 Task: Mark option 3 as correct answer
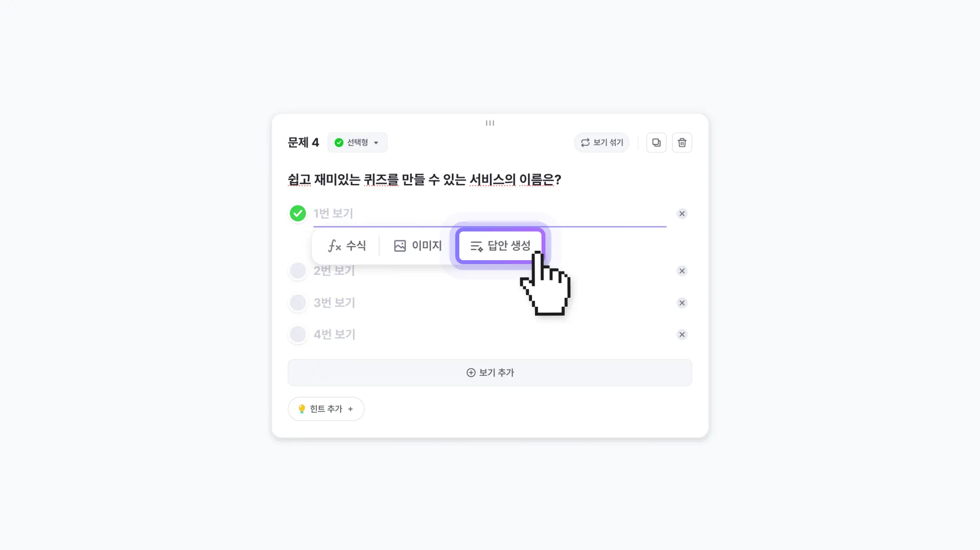pyautogui.click(x=298, y=303)
